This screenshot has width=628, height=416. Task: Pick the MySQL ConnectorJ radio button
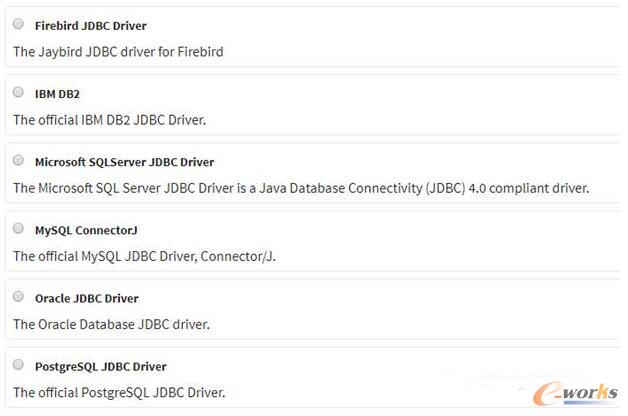(x=18, y=228)
